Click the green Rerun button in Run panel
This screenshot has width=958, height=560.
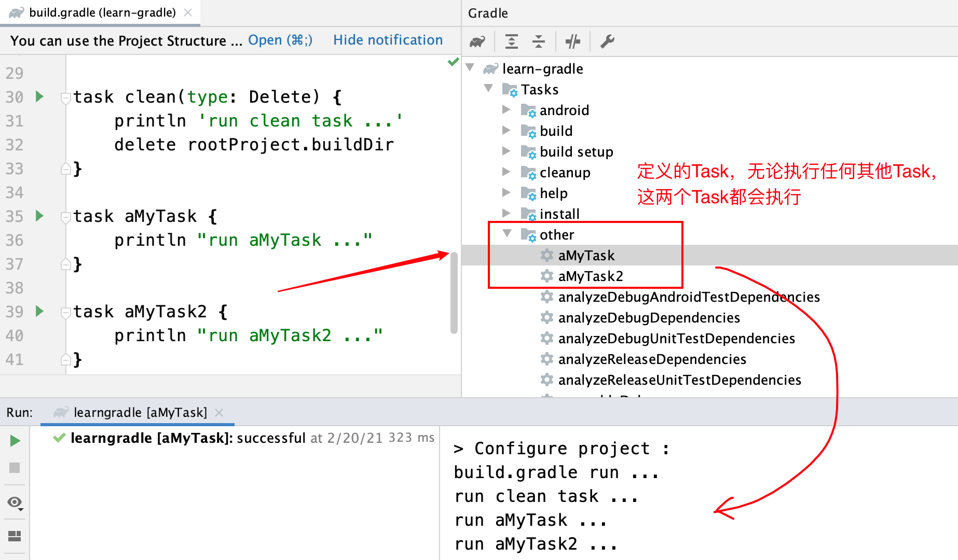(15, 441)
